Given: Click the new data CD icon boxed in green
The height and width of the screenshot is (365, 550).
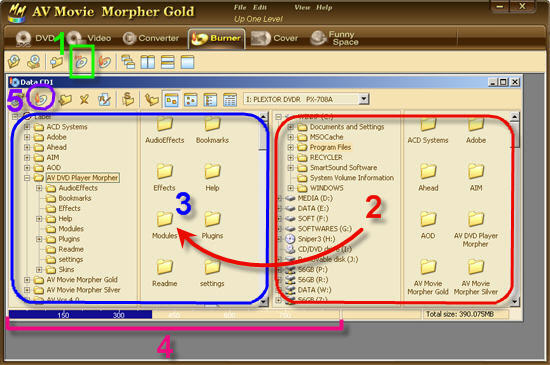Looking at the screenshot, I should 81,62.
